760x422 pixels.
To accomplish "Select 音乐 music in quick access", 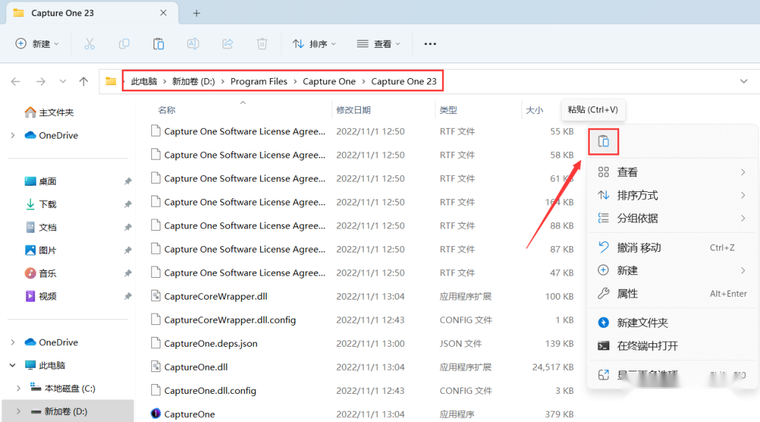I will tap(41, 273).
